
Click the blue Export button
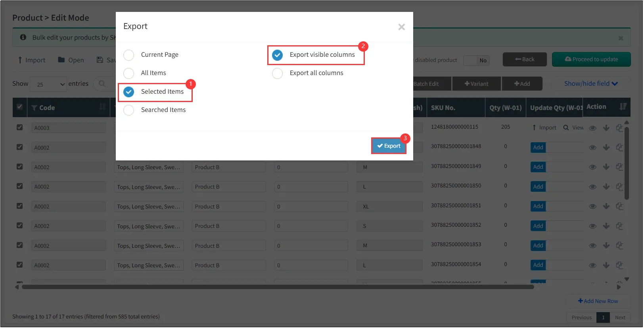tap(389, 146)
